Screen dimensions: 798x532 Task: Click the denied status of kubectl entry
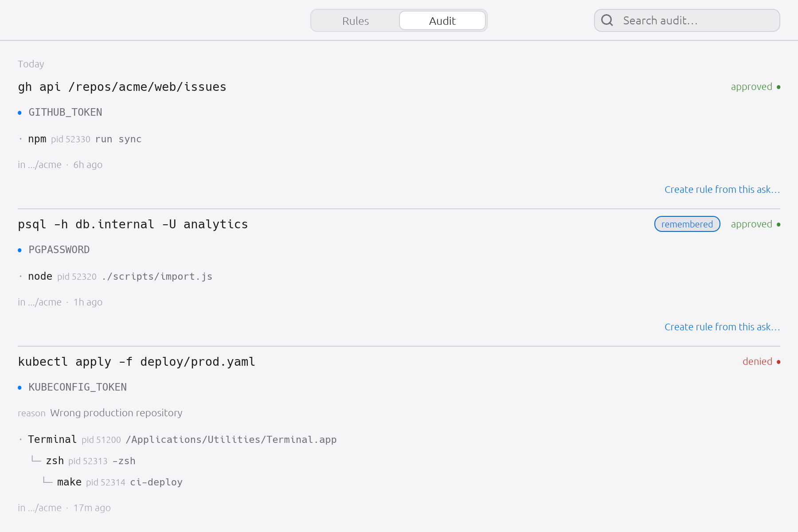(x=761, y=362)
